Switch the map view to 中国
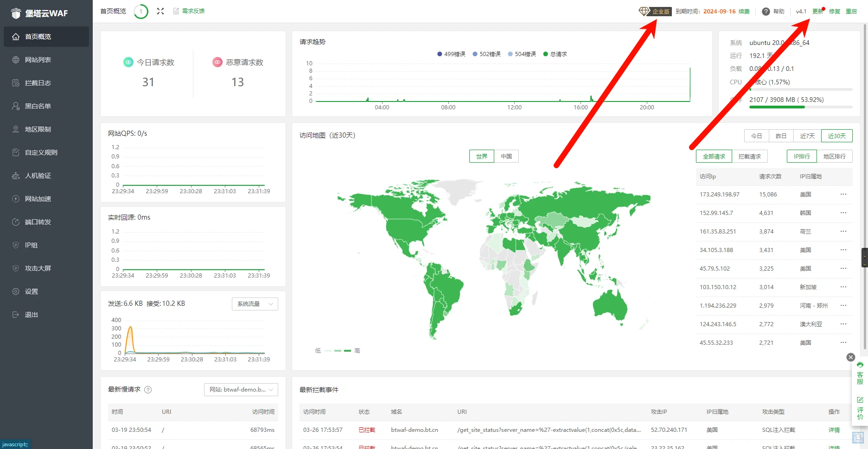 pos(506,157)
